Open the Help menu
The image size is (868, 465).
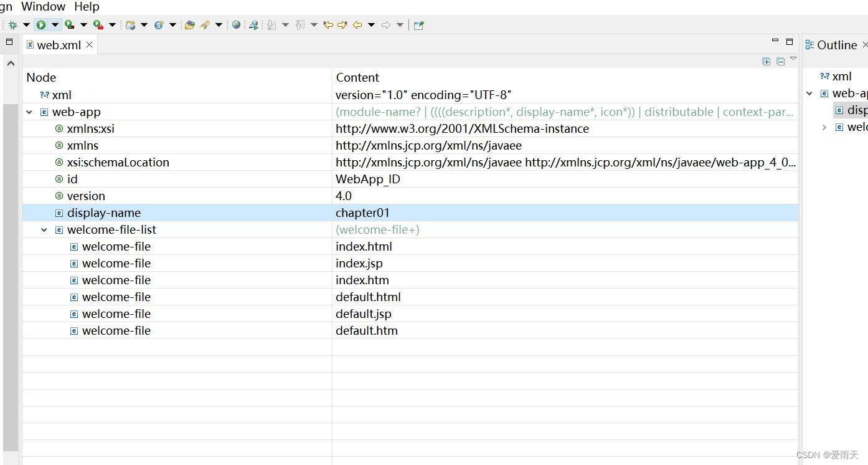(86, 7)
